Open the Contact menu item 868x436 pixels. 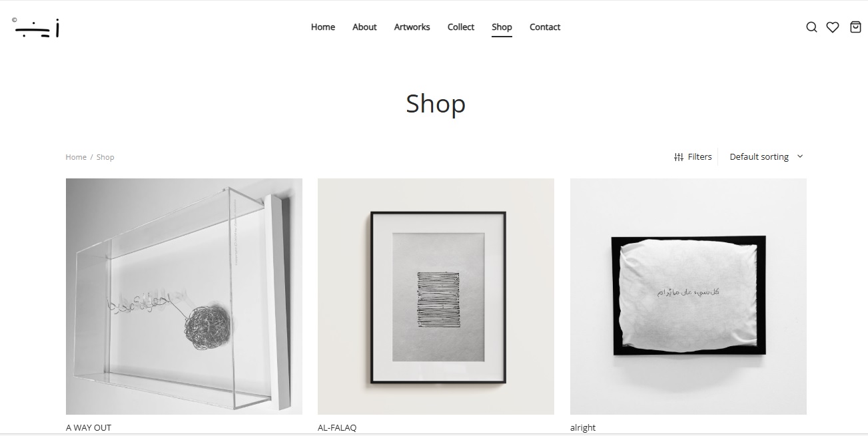tap(545, 27)
